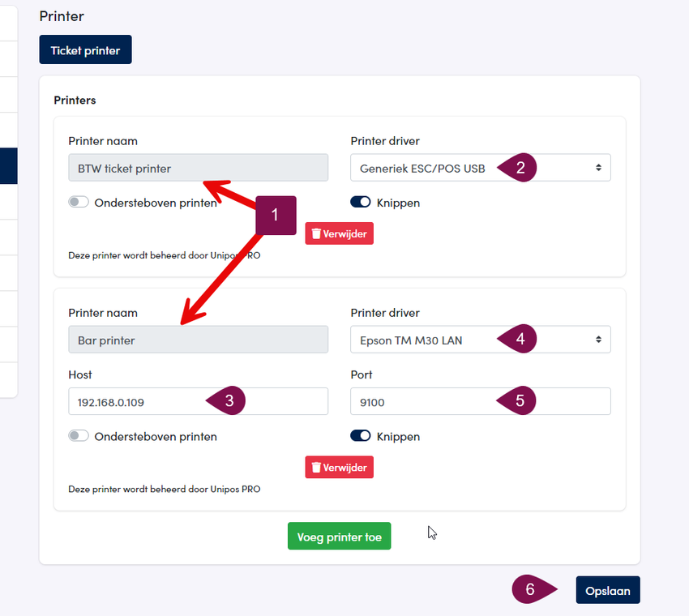The image size is (689, 616).
Task: Click annotation marker number 5
Action: pyautogui.click(x=517, y=400)
